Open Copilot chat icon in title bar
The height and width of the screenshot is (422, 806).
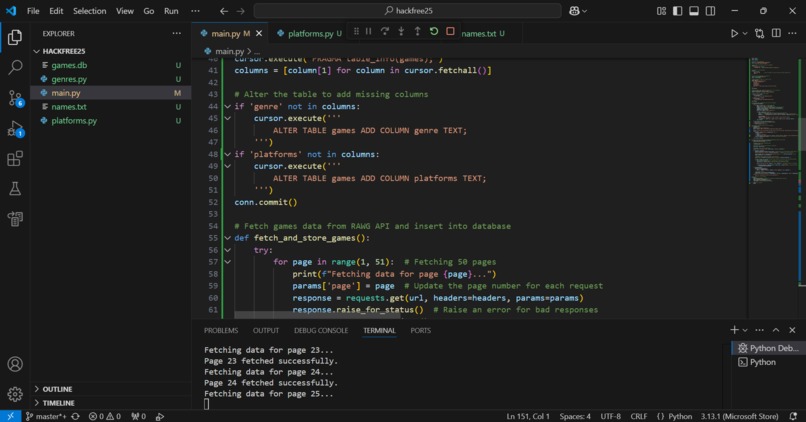click(x=575, y=11)
